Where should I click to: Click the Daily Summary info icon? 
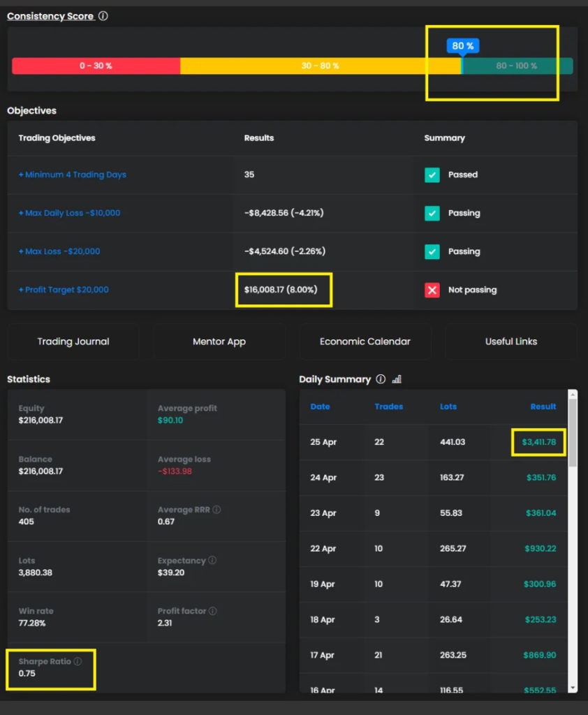[381, 379]
